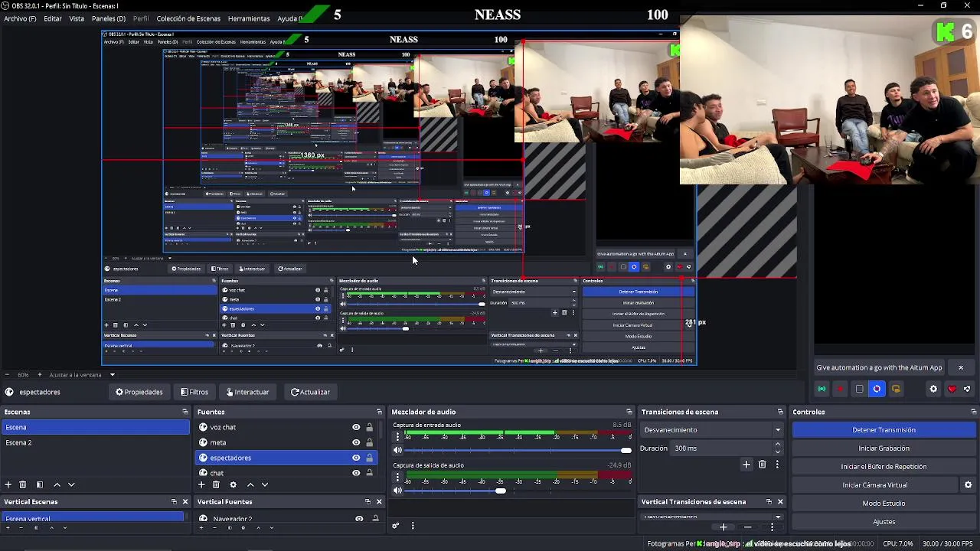The image size is (980, 551).
Task: Mute Captura de salida de audio speaker
Action: click(x=397, y=491)
